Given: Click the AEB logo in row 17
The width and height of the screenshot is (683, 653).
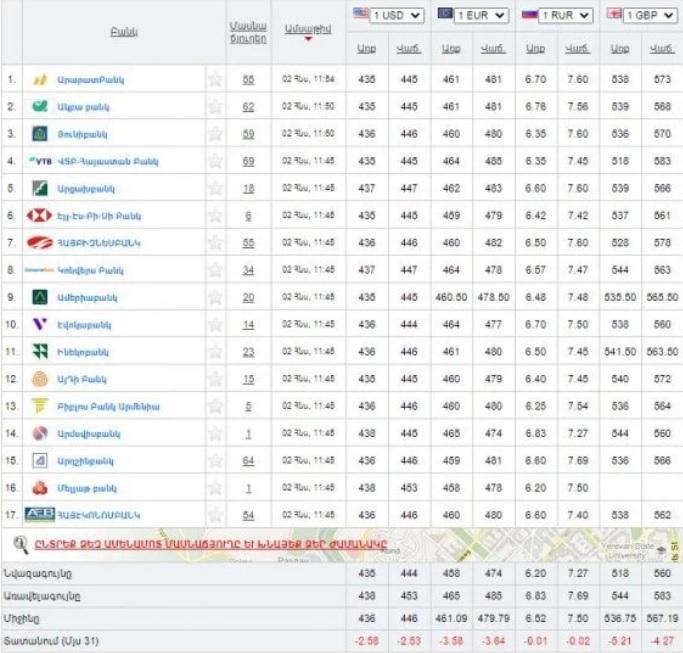Looking at the screenshot, I should point(39,514).
